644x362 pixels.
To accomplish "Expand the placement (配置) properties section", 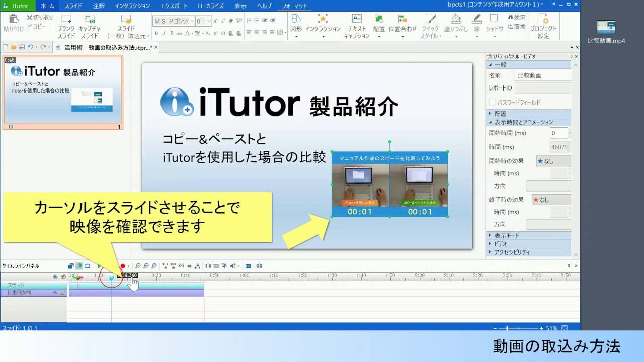I will (529, 114).
